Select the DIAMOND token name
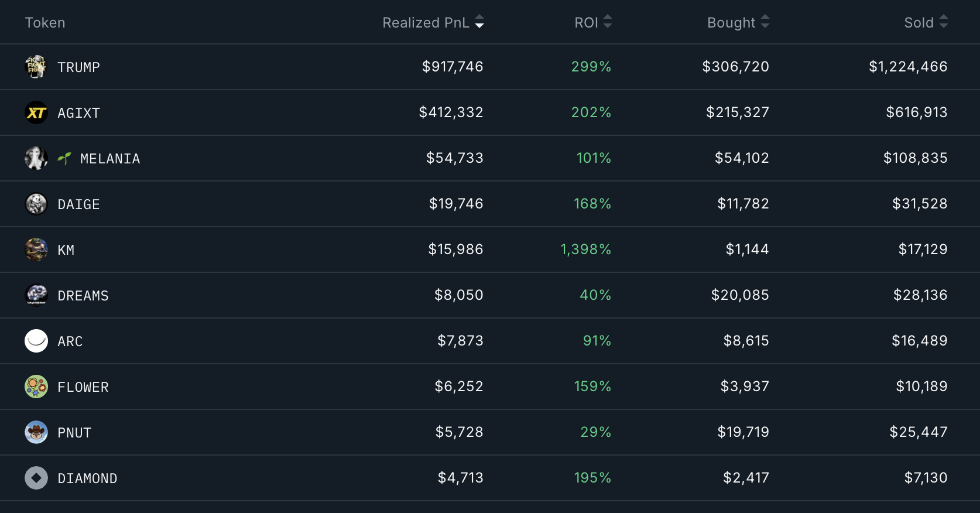This screenshot has width=980, height=513. (x=87, y=478)
